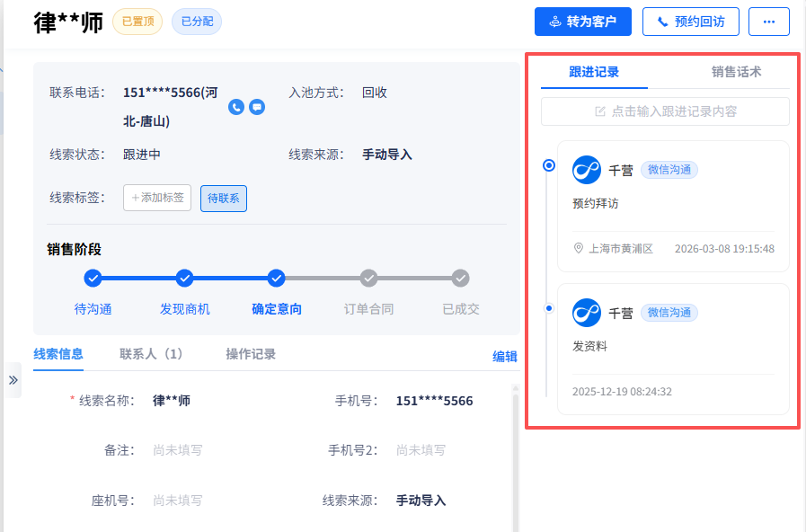Image resolution: width=806 pixels, height=532 pixels.
Task: Set sales stage to 已成交
Action: (460, 278)
